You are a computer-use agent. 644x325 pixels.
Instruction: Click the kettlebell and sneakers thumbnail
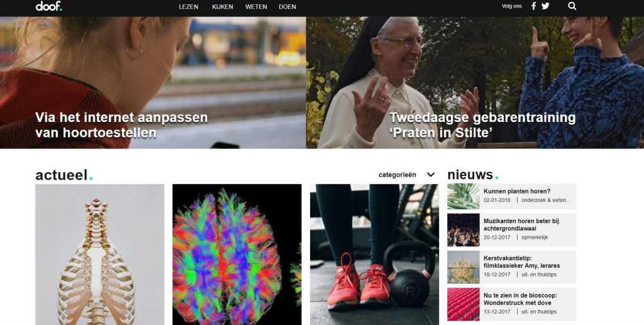(x=374, y=255)
